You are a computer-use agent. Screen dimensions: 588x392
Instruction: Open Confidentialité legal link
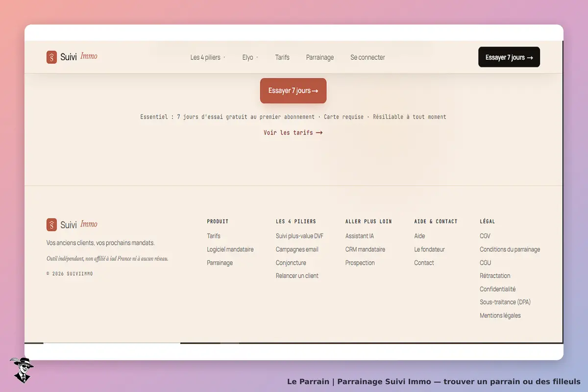[498, 289]
